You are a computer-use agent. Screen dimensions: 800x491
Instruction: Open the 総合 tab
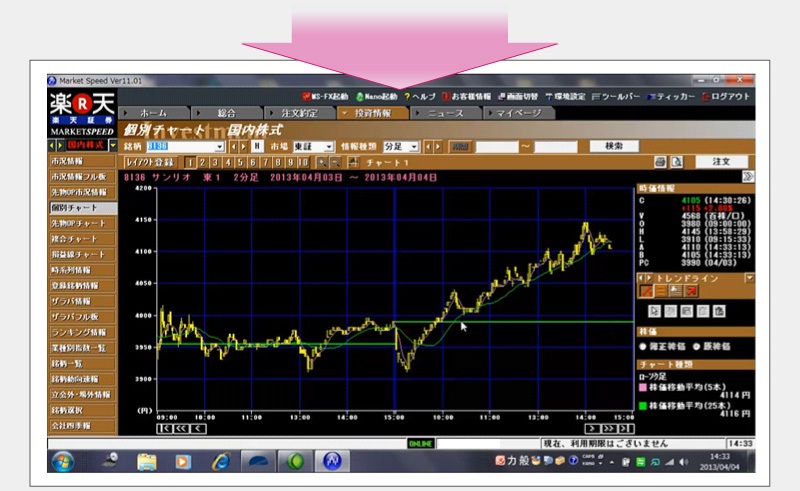point(227,113)
